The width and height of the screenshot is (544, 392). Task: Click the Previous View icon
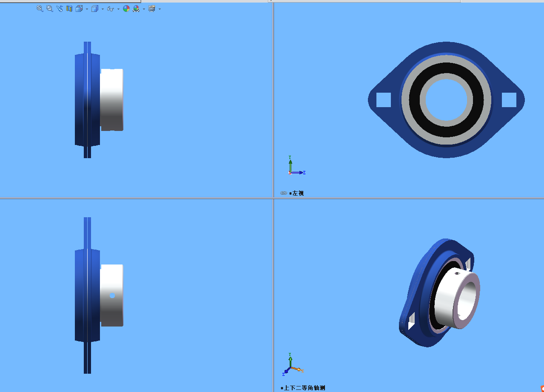click(60, 9)
